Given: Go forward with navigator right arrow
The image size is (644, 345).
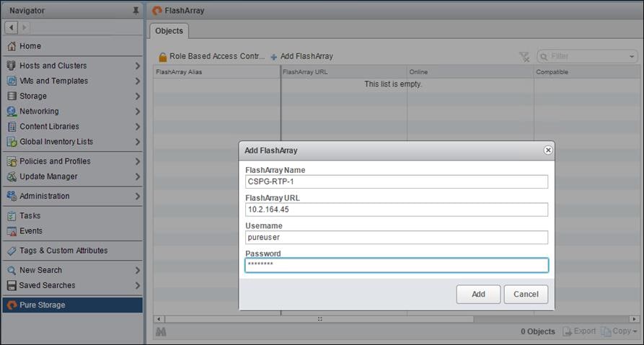Looking at the screenshot, I should click(x=25, y=27).
